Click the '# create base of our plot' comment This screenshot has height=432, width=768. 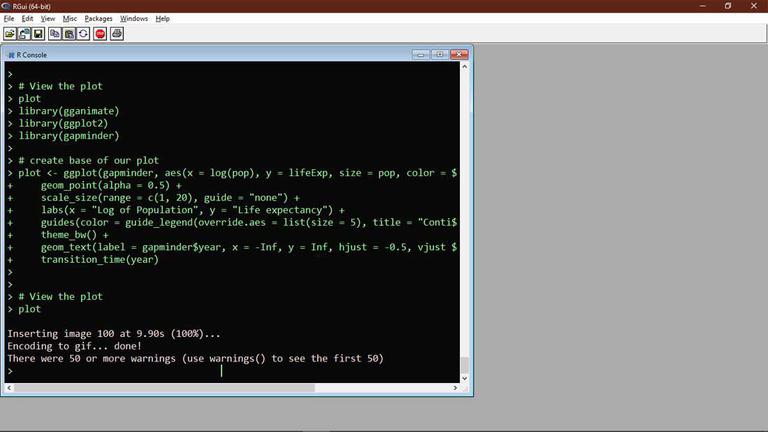89,161
